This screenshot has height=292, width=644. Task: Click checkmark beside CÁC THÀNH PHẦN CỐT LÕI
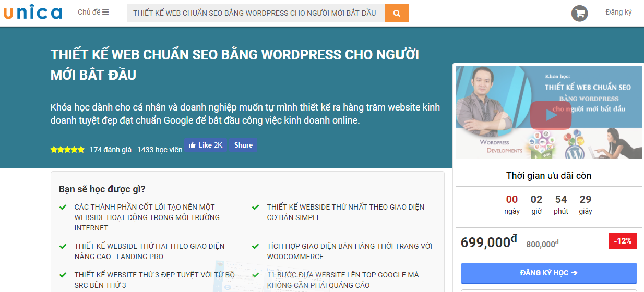point(63,207)
